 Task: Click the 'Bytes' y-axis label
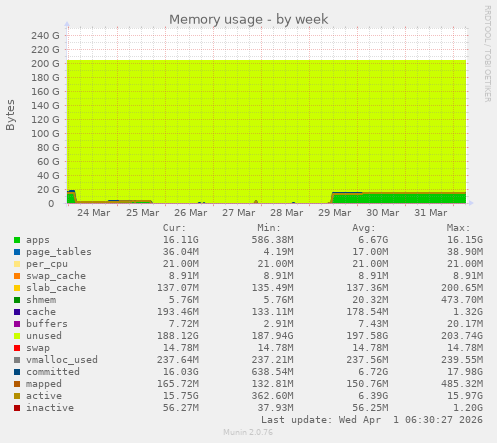tap(10, 115)
